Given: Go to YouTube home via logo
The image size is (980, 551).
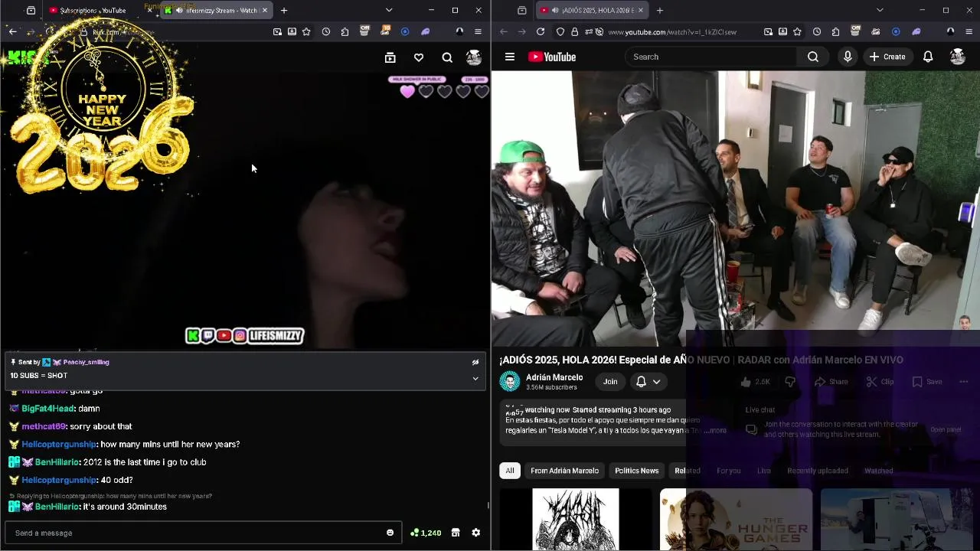Looking at the screenshot, I should (x=551, y=57).
